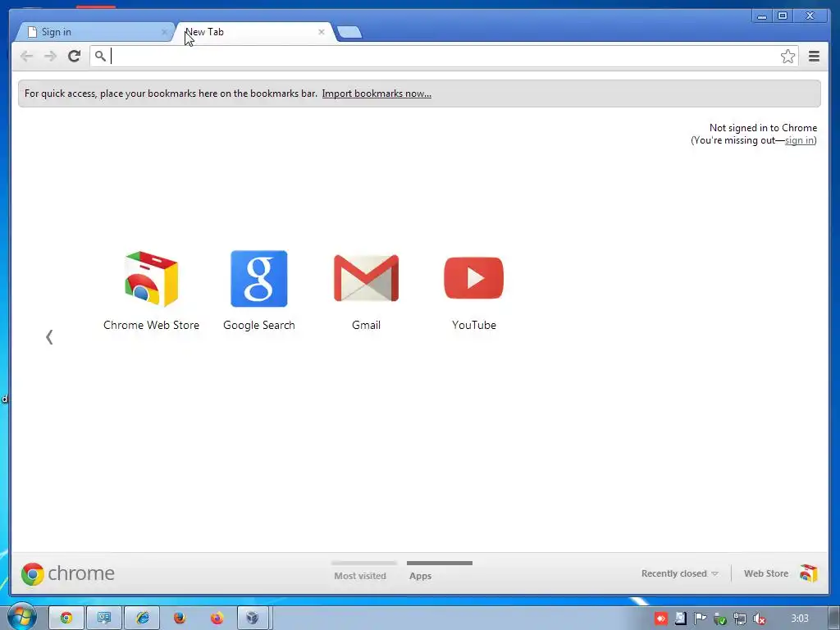Viewport: 840px width, 630px height.
Task: Open a new tab with the tab button
Action: pyautogui.click(x=349, y=32)
